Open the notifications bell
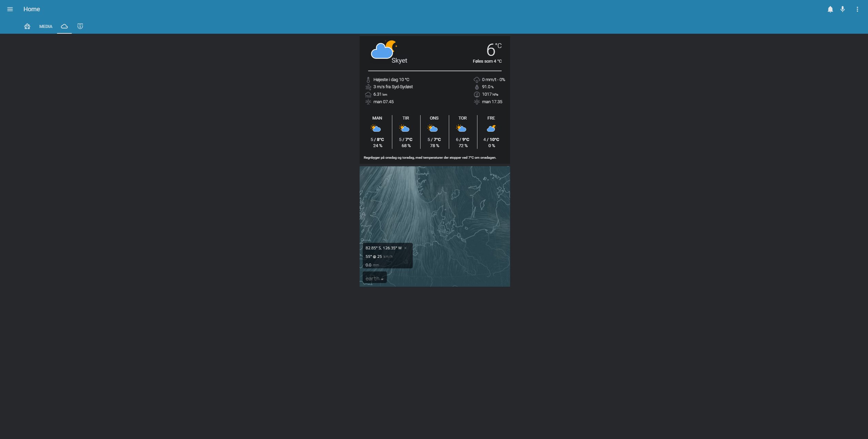This screenshot has width=868, height=439. [x=830, y=9]
